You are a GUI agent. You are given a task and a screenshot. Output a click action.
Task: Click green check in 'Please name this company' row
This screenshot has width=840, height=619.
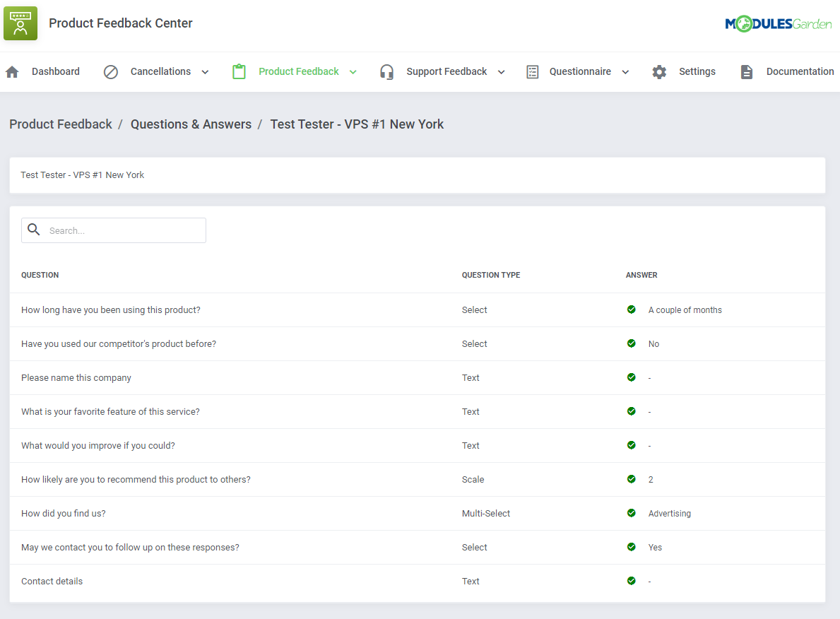[x=632, y=377]
